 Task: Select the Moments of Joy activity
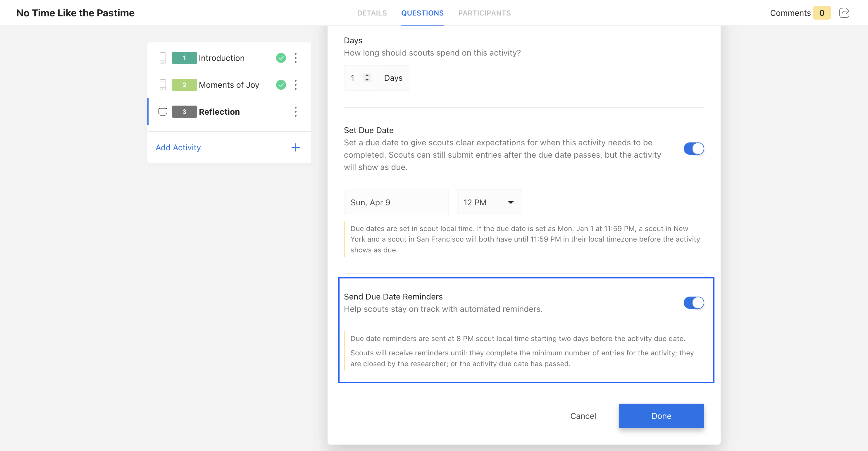point(229,85)
